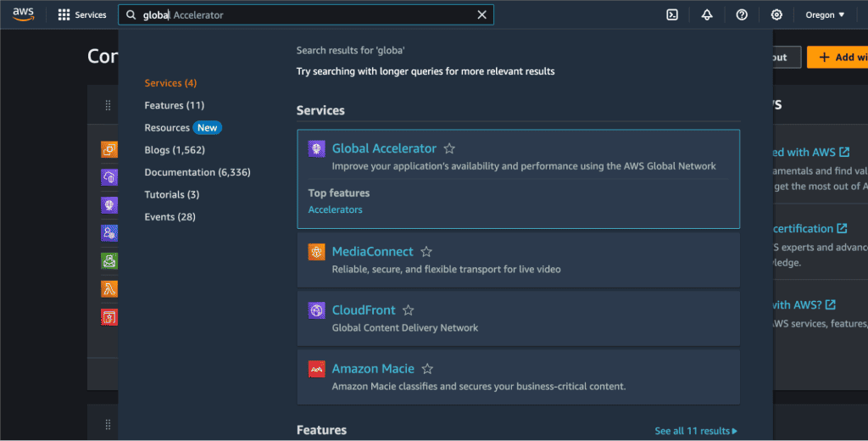Click the orange Lambda sidebar icon

click(109, 288)
